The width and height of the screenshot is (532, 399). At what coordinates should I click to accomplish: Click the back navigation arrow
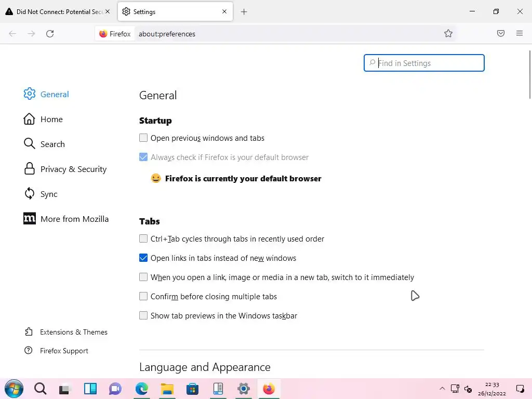click(x=12, y=34)
